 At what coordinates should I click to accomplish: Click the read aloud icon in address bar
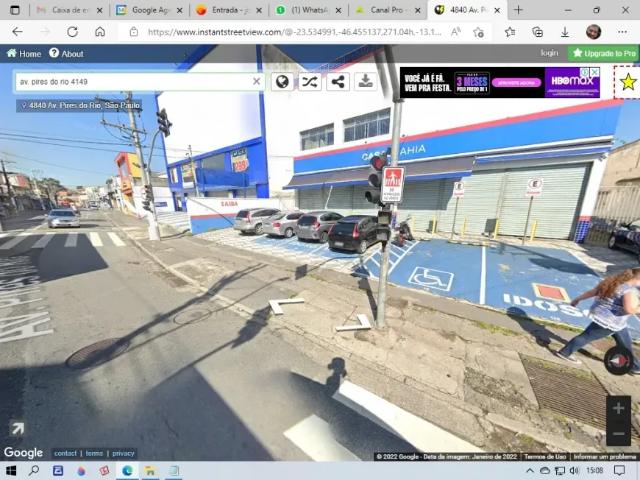[456, 31]
